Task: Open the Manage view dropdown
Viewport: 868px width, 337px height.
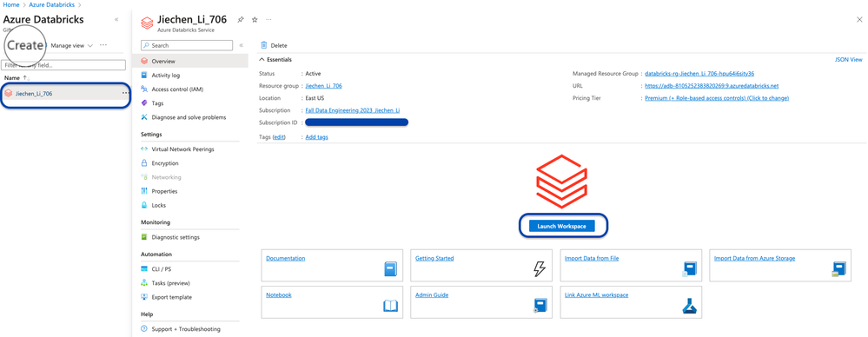Action: point(72,45)
